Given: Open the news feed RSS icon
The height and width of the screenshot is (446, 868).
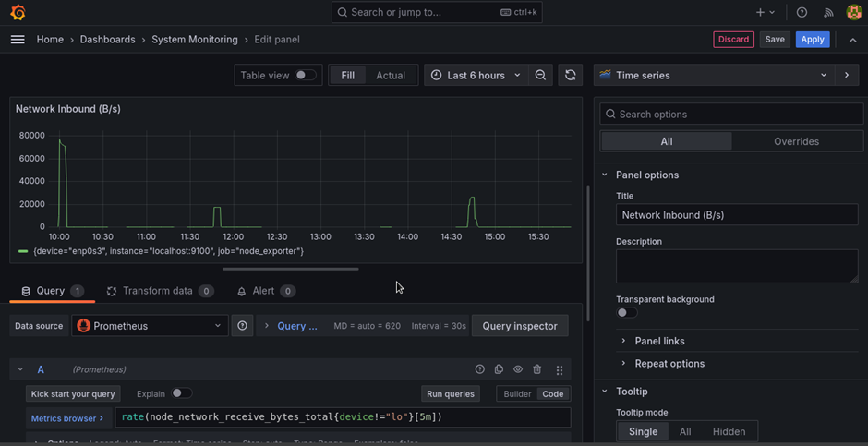Looking at the screenshot, I should pos(828,12).
